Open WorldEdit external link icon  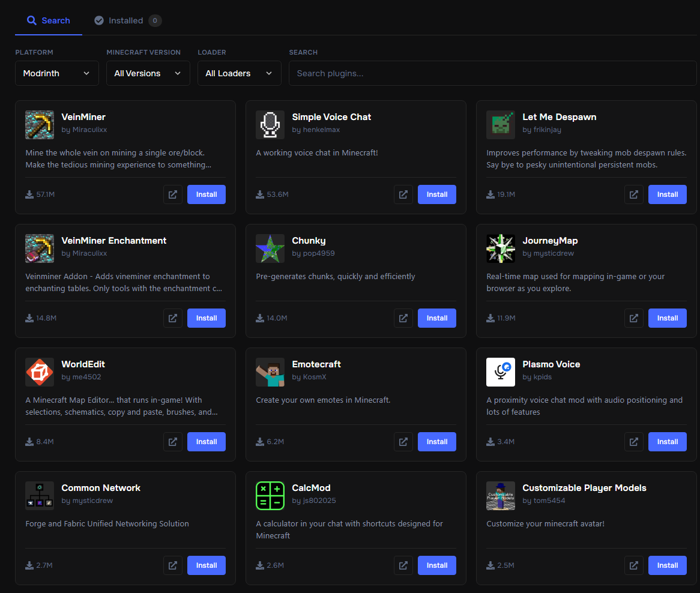click(173, 442)
